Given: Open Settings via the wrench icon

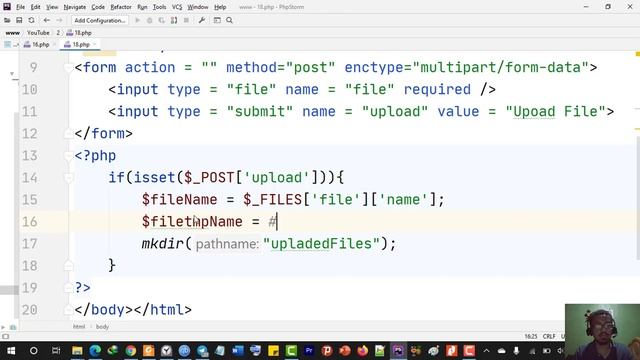Looking at the screenshot, I should click(202, 20).
